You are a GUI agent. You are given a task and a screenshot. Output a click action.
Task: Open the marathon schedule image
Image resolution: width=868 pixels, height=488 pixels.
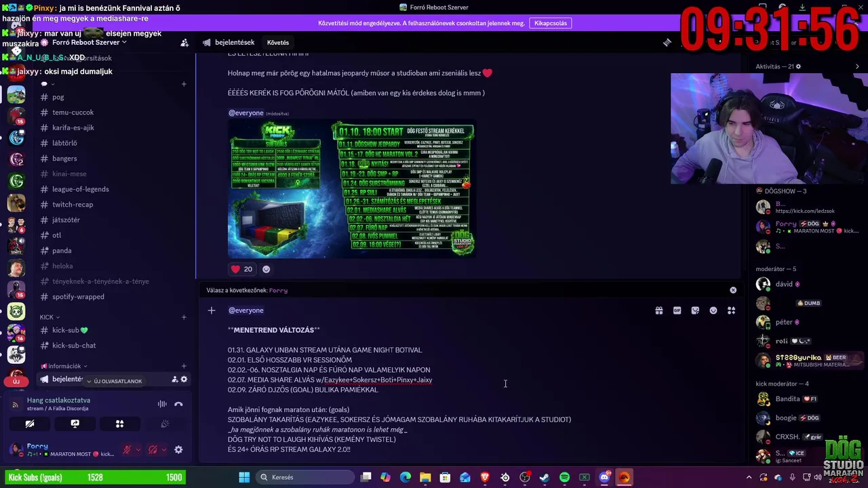pos(351,188)
